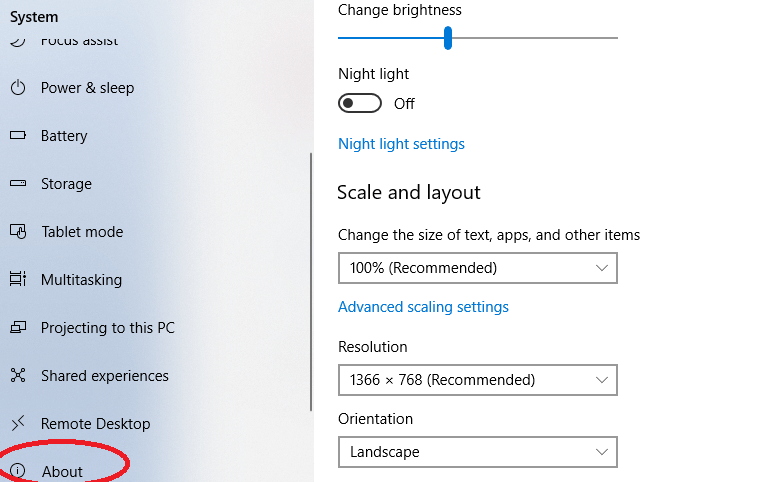The image size is (766, 482).
Task: Click the Shared experiences icon
Action: click(18, 375)
